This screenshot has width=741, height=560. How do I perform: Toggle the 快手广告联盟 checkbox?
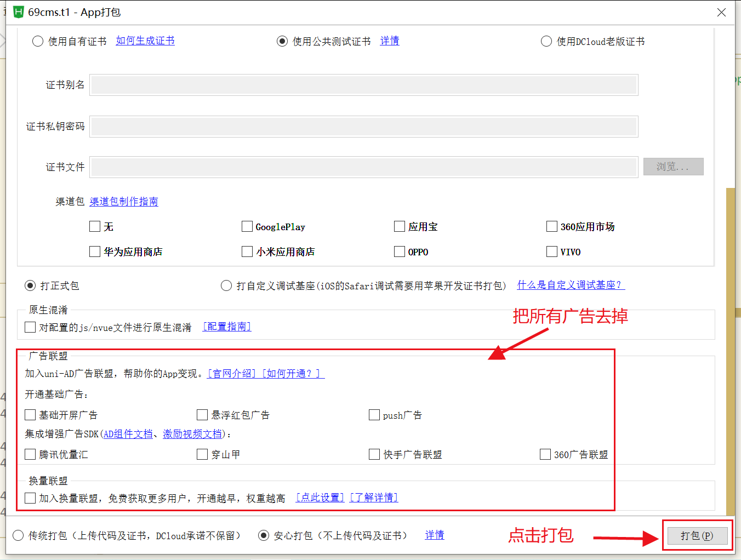[x=374, y=454]
